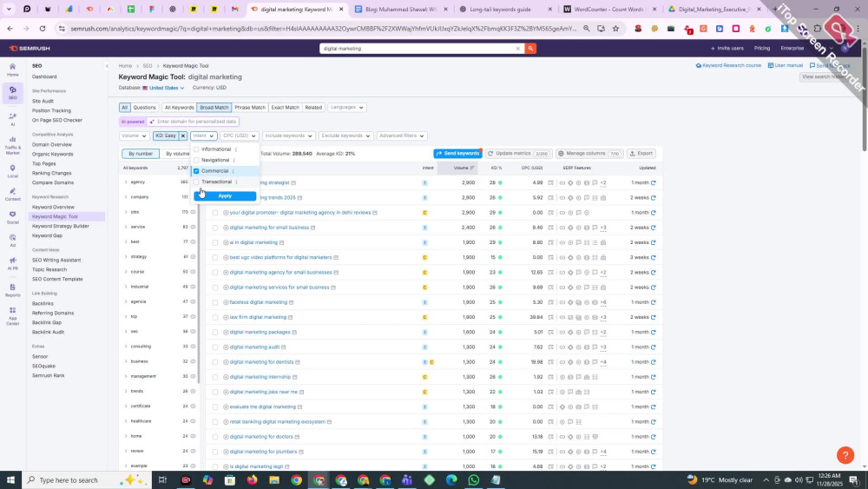Add faceless digital marketing to list
Image resolution: width=868 pixels, height=489 pixels.
(x=226, y=302)
